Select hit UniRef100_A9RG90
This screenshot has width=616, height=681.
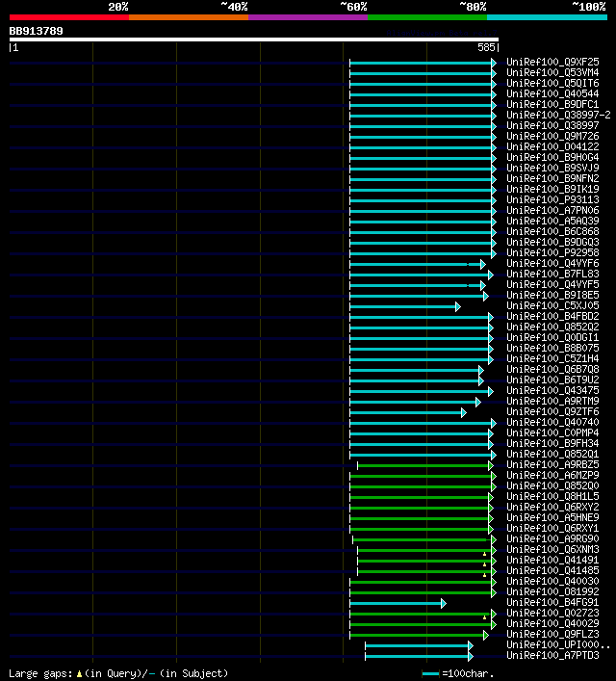(x=552, y=538)
